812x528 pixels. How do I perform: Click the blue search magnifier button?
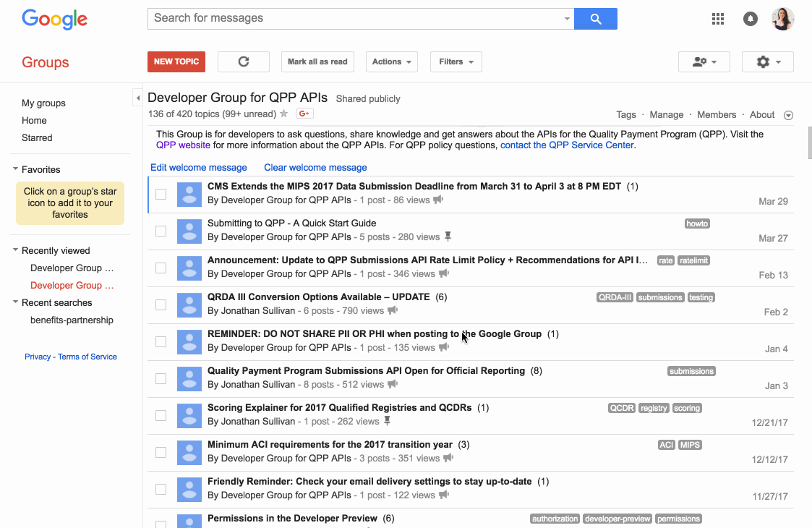pyautogui.click(x=595, y=19)
